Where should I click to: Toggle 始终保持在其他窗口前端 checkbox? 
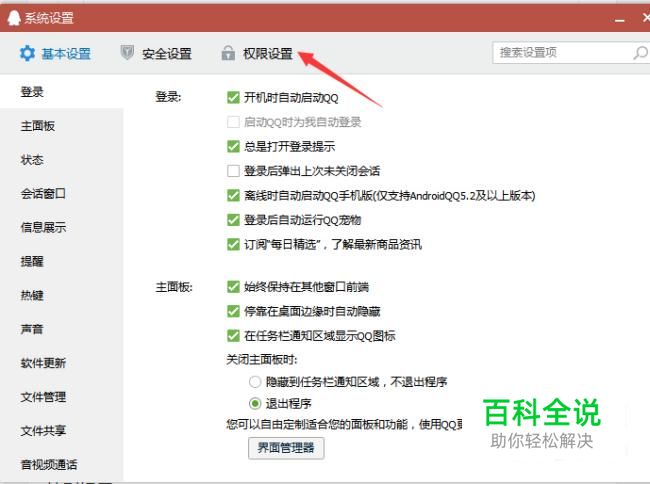coord(233,287)
